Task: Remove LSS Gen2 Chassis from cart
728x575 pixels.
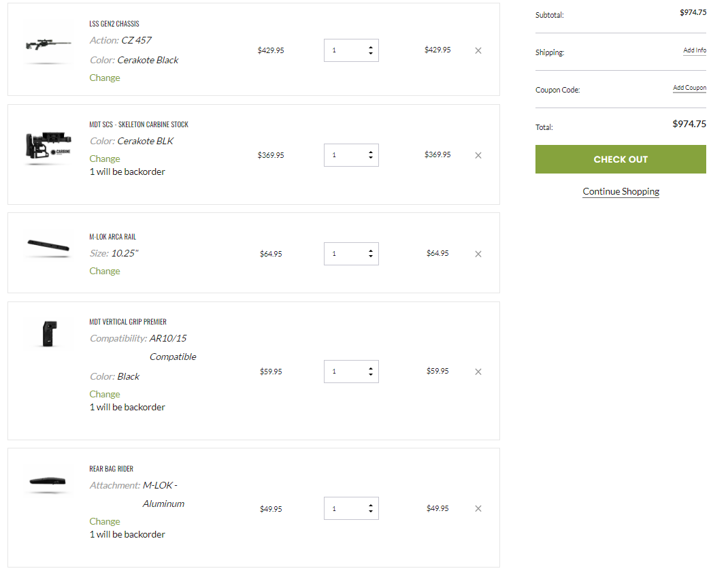Action: click(x=478, y=50)
